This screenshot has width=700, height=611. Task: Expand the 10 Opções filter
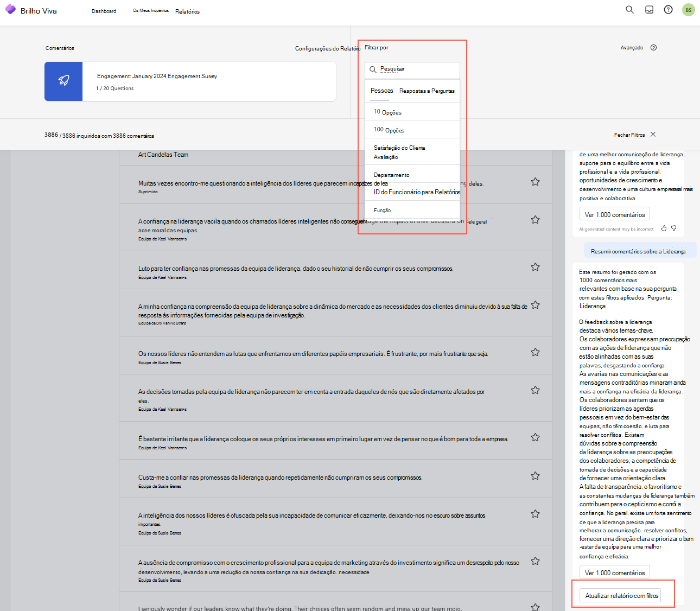click(412, 112)
